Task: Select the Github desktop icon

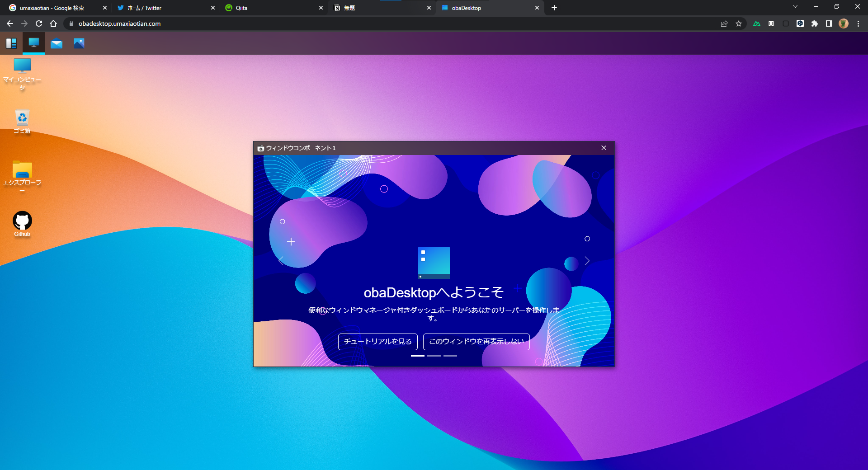Action: click(22, 224)
